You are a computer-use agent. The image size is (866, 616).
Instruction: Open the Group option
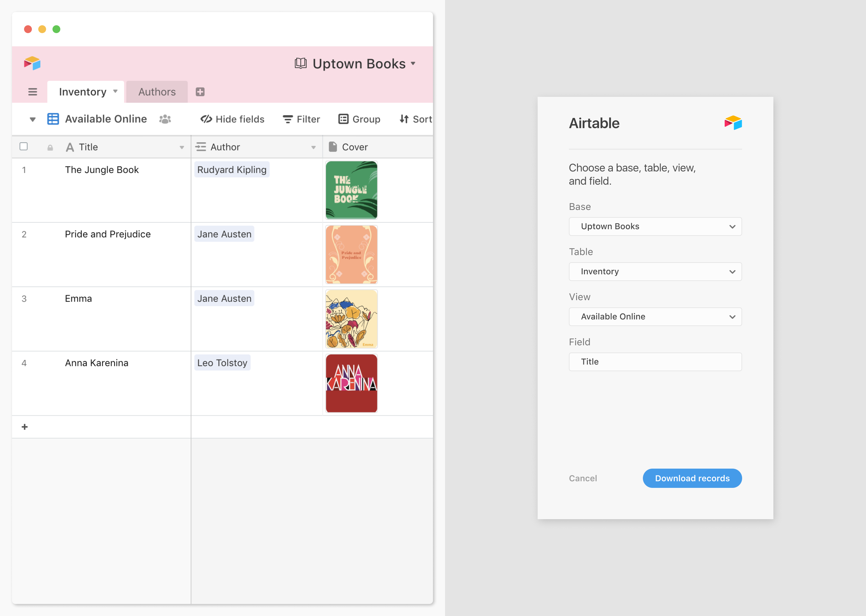click(x=359, y=119)
